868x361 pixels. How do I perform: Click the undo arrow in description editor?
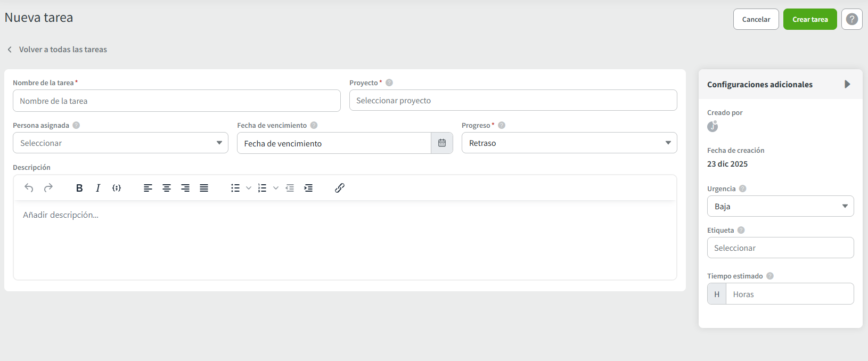[x=29, y=188]
